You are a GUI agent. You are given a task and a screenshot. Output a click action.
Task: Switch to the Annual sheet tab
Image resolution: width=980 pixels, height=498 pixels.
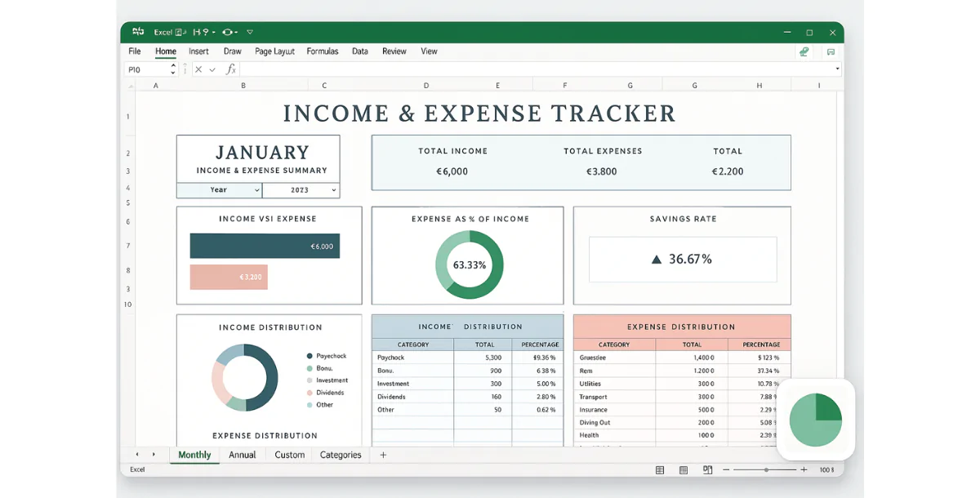click(x=242, y=455)
